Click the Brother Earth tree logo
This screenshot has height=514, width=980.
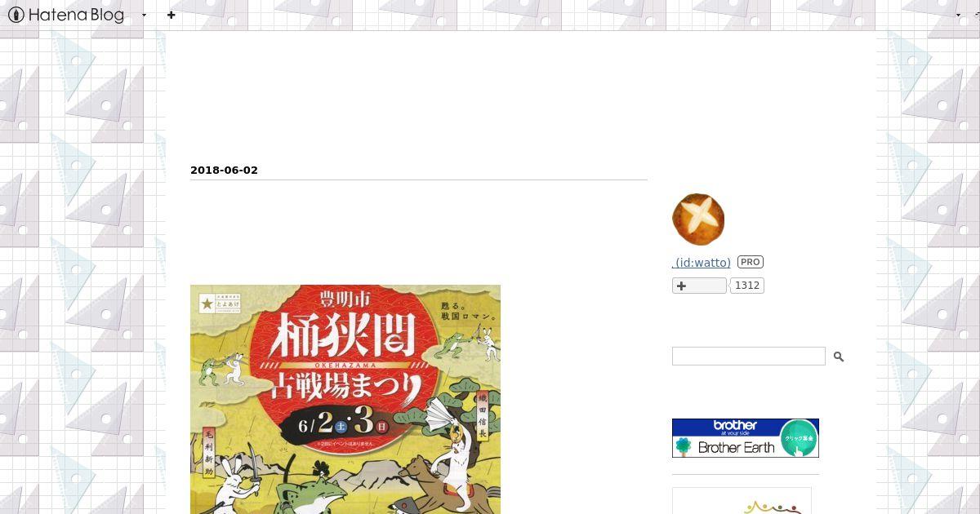pos(684,446)
